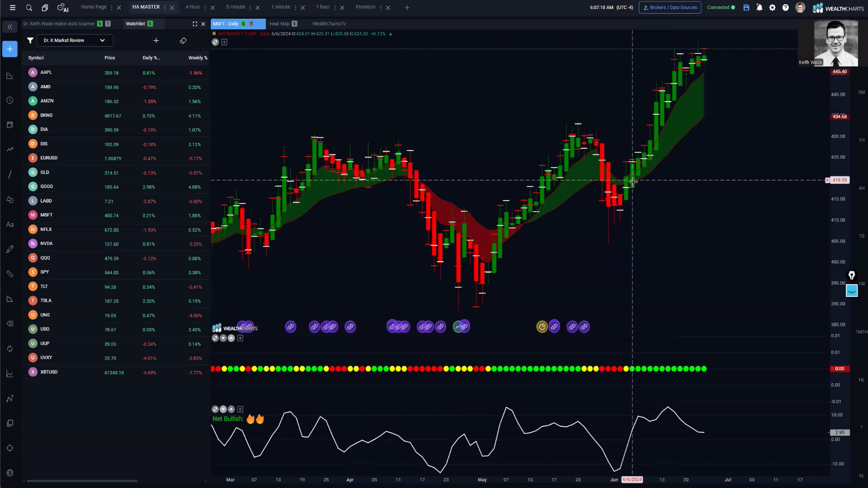Select the text Aa tool in left sidebar
The width and height of the screenshot is (868, 488).
pyautogui.click(x=10, y=225)
